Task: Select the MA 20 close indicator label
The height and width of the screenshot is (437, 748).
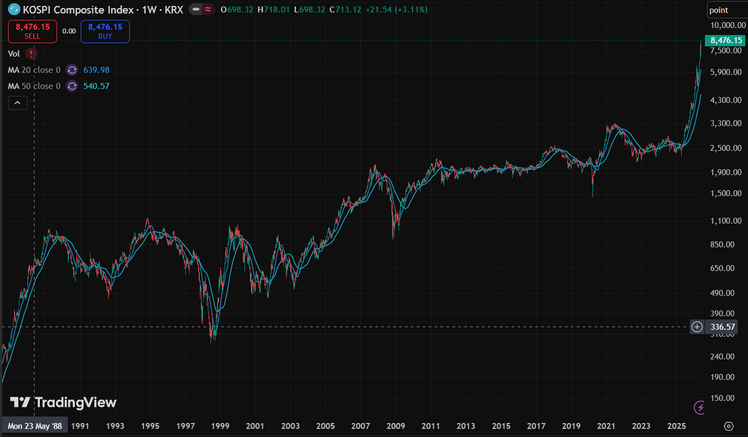Action: pyautogui.click(x=34, y=70)
